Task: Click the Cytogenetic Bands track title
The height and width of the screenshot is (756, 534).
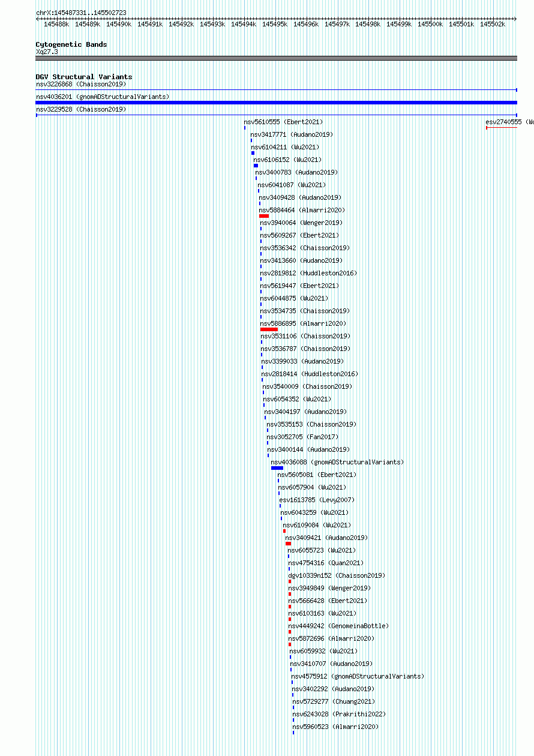Action: (71, 44)
